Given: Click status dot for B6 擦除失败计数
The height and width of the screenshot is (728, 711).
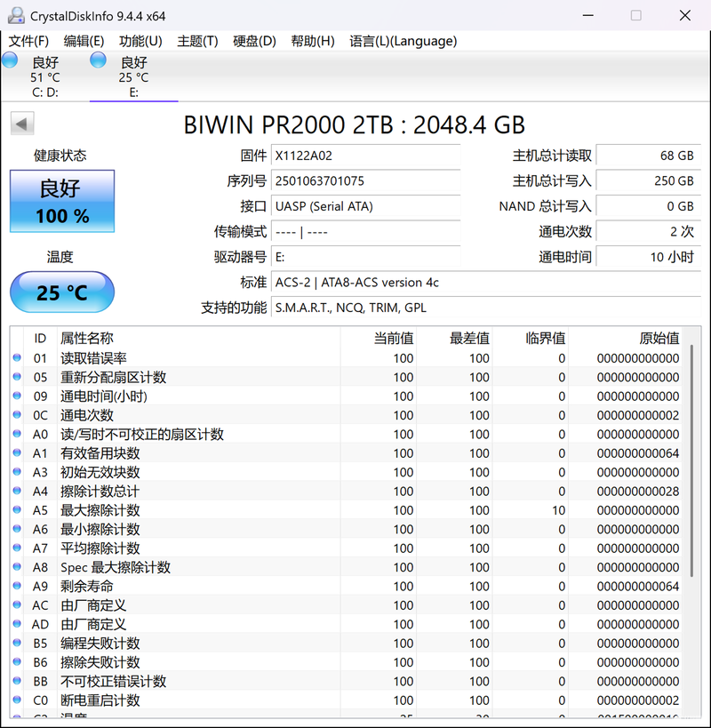Looking at the screenshot, I should [17, 662].
